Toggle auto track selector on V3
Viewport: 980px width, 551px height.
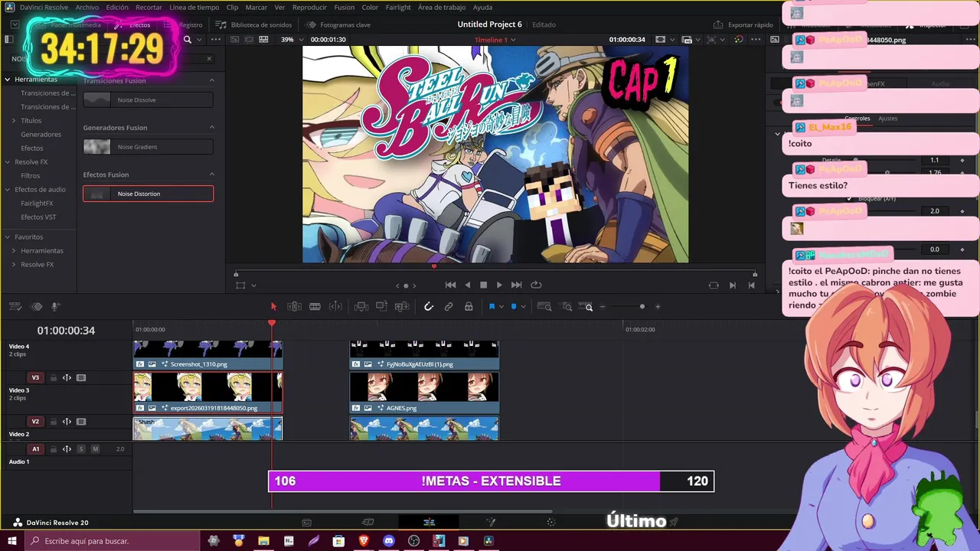(67, 378)
